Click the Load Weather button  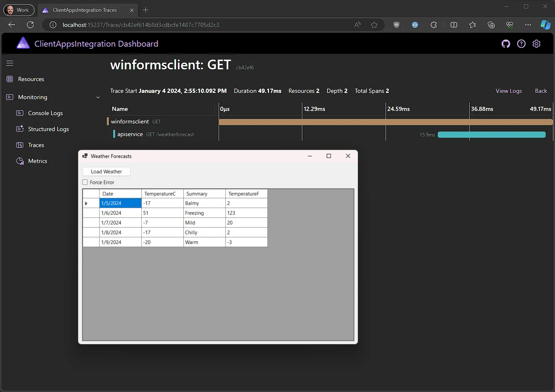click(x=106, y=171)
